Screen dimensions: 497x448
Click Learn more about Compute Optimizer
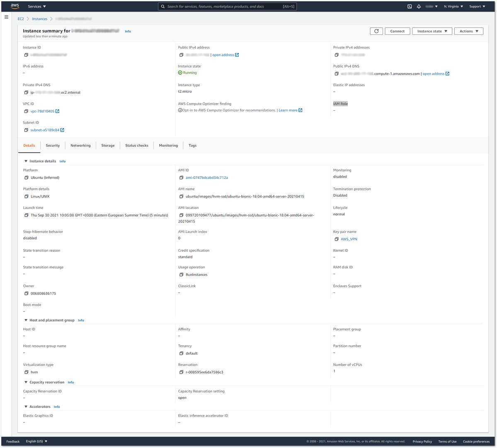(290, 110)
